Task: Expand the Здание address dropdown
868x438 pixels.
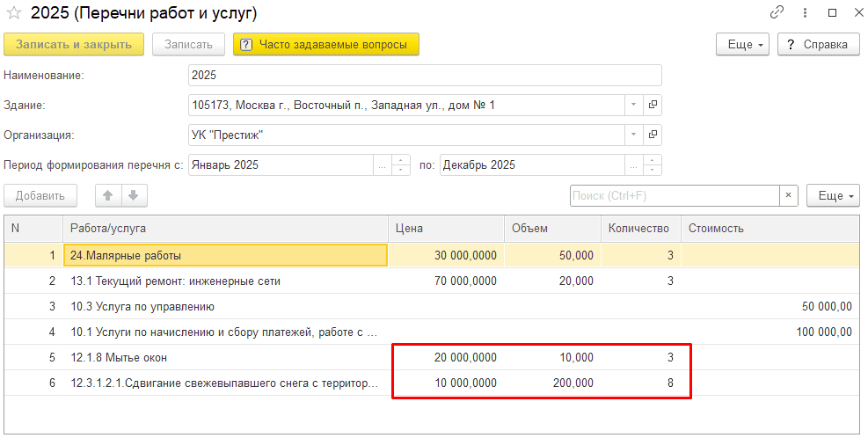Action: [634, 106]
